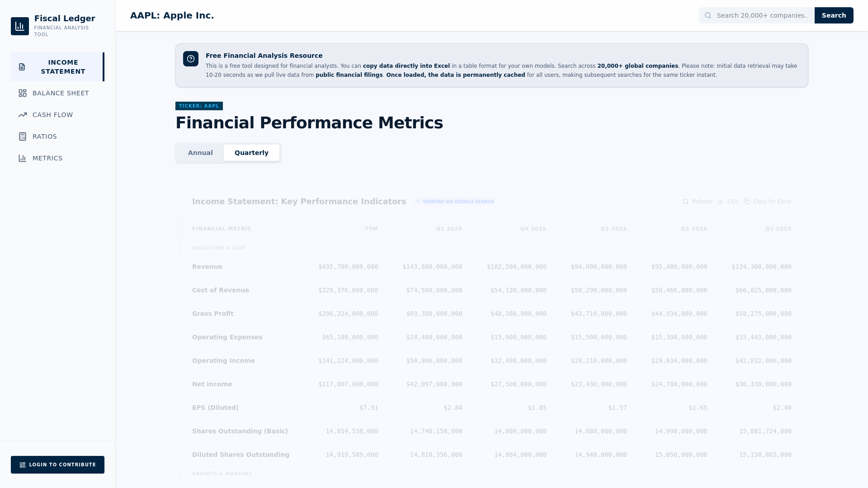
Task: Go to Cash Flow page
Action: coord(57,115)
